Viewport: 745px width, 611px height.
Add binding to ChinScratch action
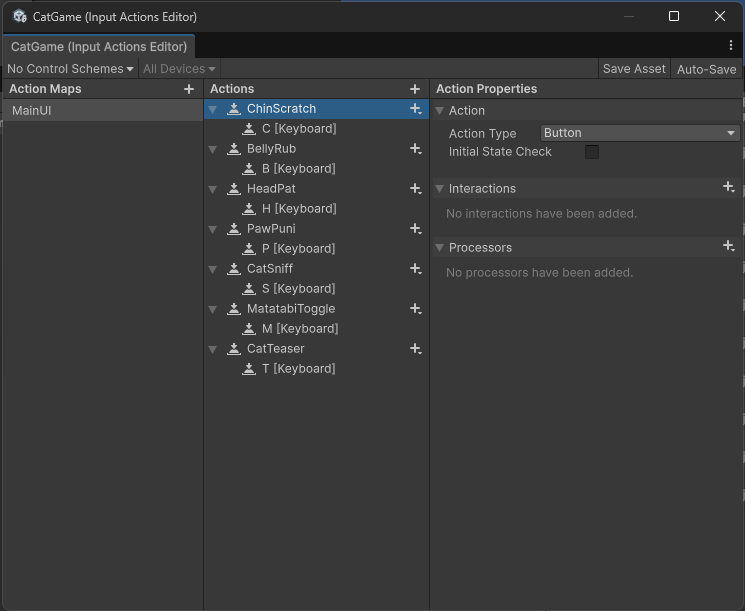[415, 109]
